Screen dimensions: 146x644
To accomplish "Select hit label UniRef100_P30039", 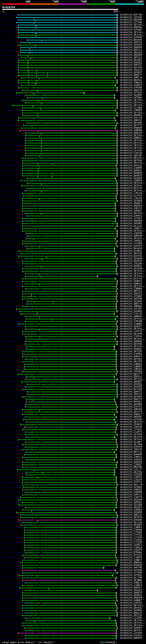I will click(x=131, y=153).
